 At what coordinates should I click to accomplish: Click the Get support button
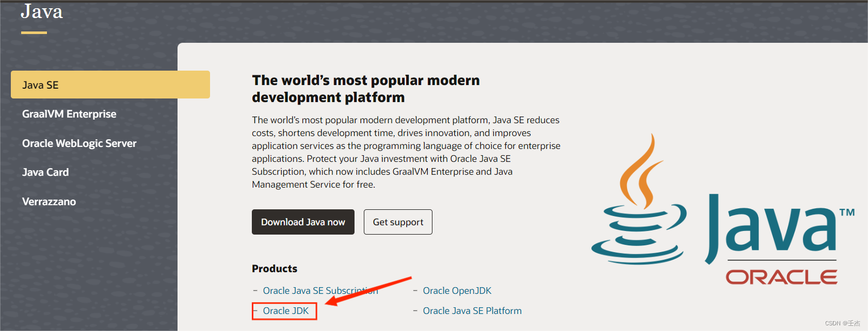coord(398,222)
